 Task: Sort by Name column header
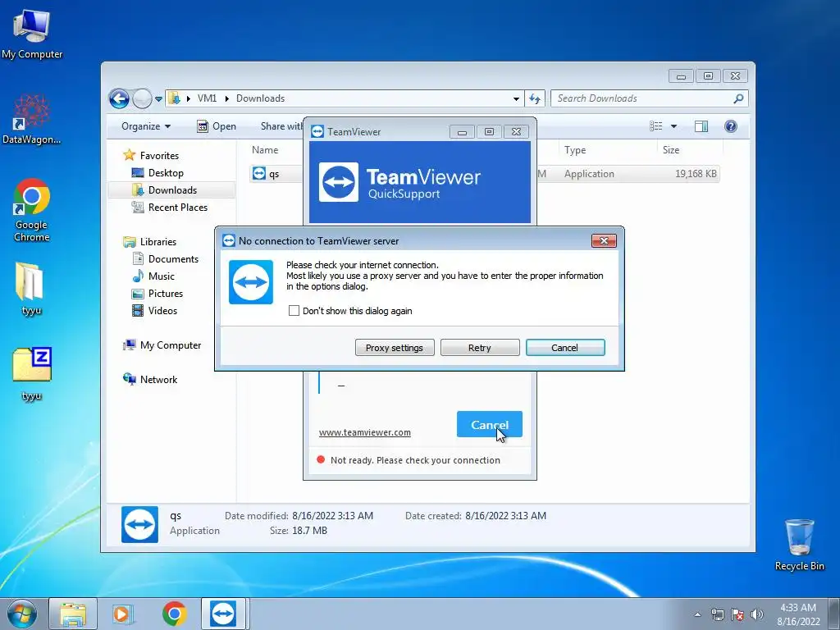(265, 151)
